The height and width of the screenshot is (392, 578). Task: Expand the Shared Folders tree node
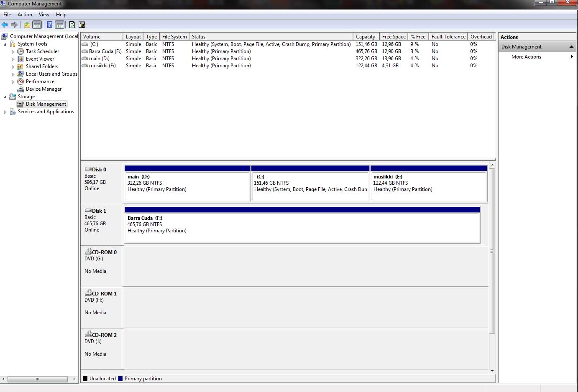(x=13, y=67)
